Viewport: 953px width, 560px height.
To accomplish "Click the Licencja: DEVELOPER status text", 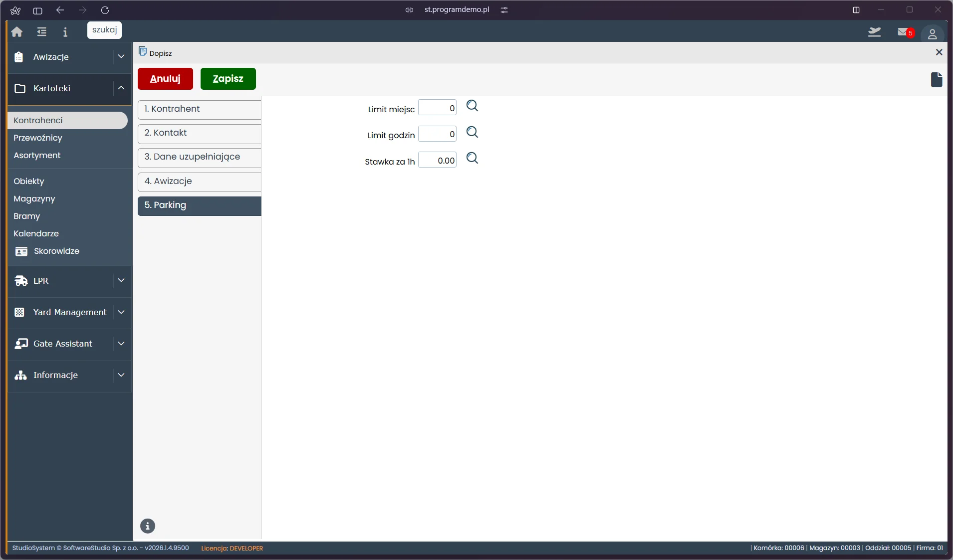I will tap(232, 548).
